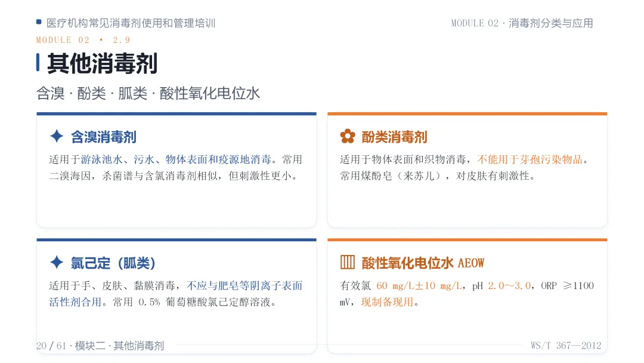Click the blue text 游泳池水、污水、物体表面和疫源地消毒
The width and height of the screenshot is (644, 363).
point(176,159)
